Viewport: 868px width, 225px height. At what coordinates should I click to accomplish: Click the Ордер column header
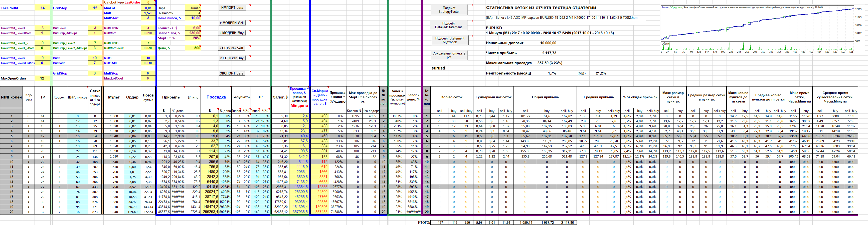click(132, 97)
